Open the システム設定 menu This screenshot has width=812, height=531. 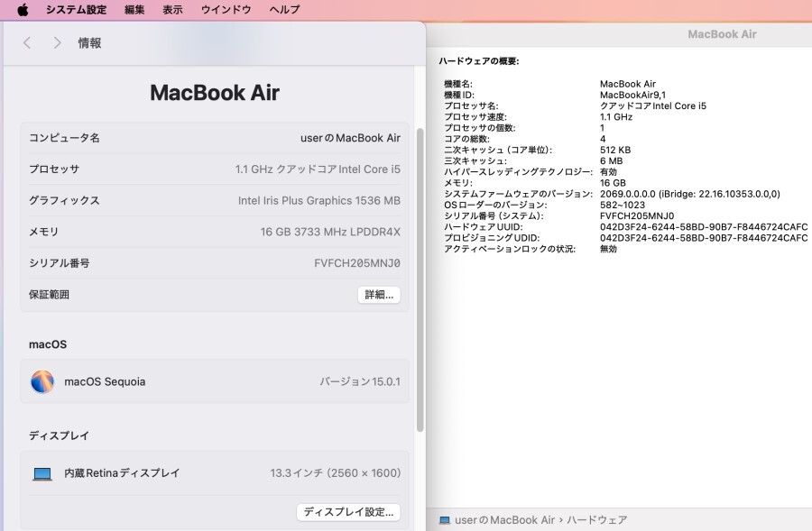(76, 10)
